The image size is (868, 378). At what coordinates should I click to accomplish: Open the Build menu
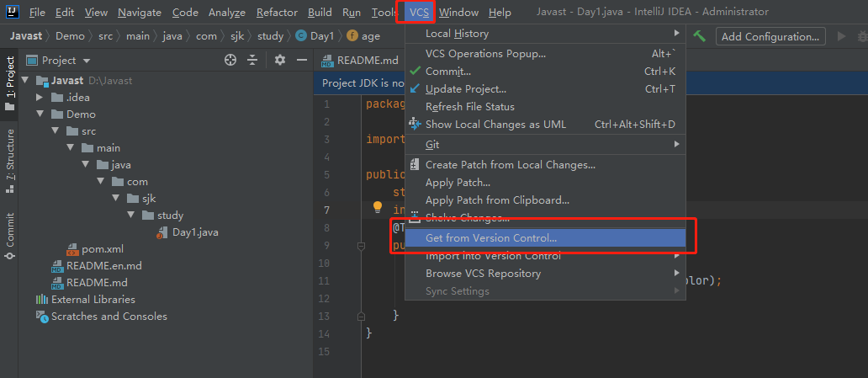click(x=320, y=12)
